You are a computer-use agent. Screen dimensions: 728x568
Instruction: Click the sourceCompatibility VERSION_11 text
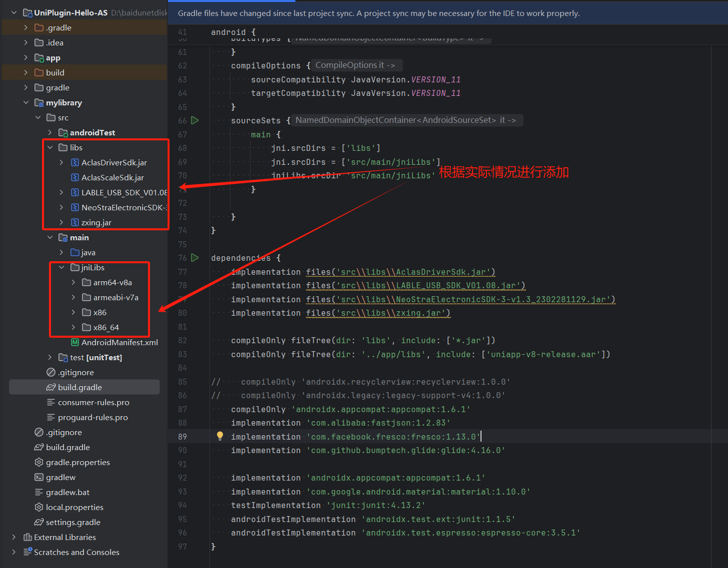tap(355, 79)
